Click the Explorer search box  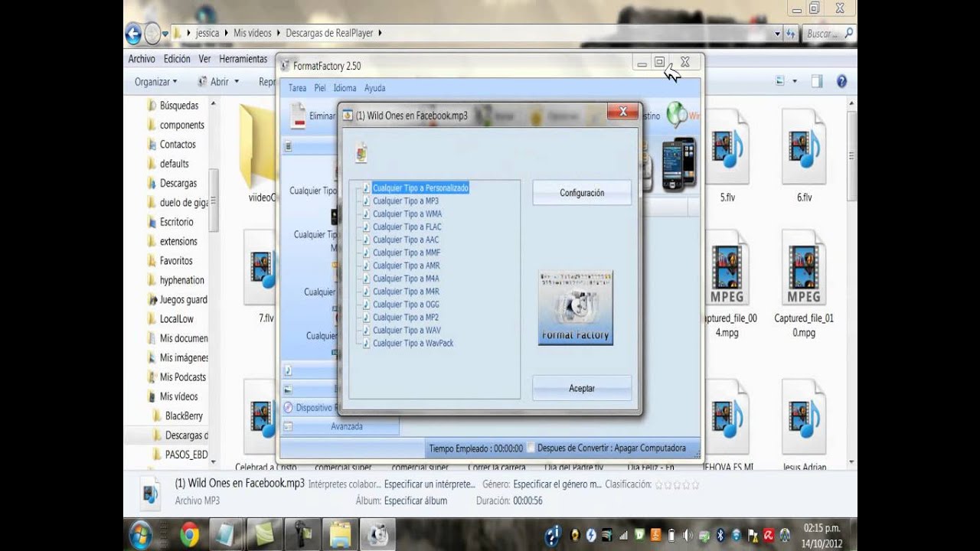[x=828, y=34]
